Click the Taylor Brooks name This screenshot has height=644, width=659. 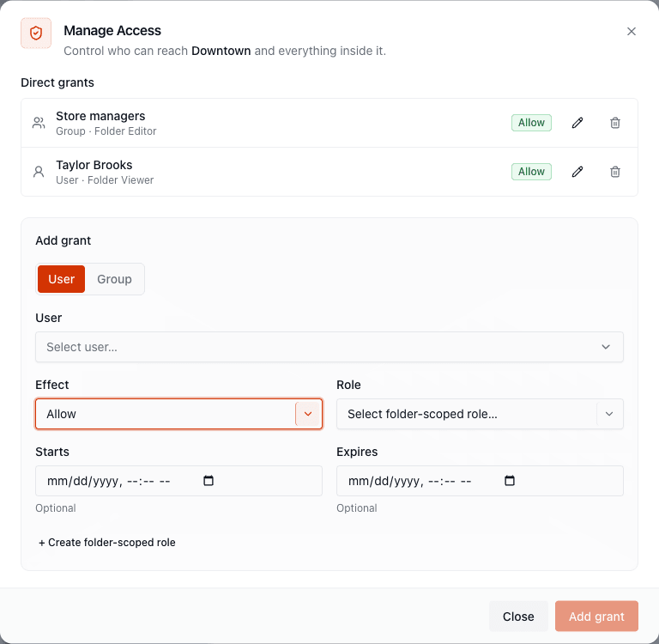(x=94, y=165)
